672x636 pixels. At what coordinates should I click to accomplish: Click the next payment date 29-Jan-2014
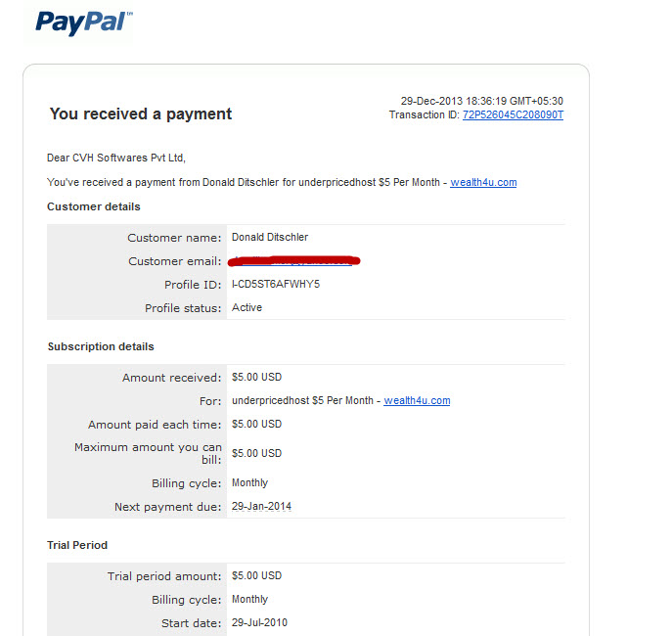coord(261,506)
